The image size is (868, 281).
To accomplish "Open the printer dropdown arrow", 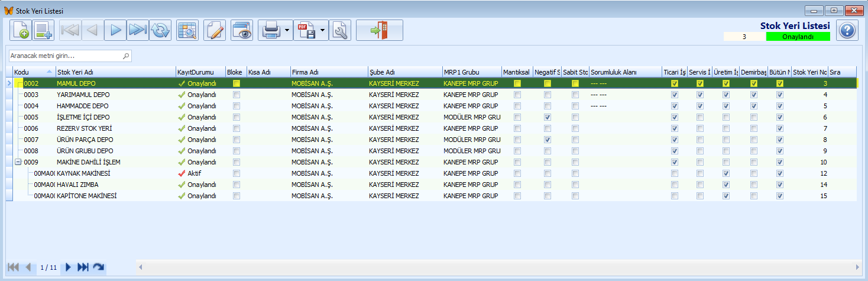I will 287,30.
